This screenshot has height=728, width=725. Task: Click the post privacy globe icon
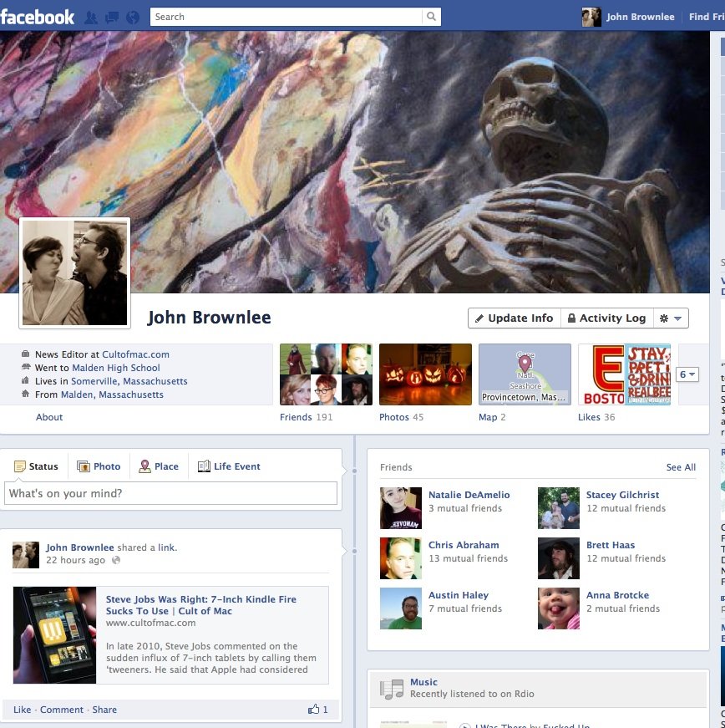[116, 560]
